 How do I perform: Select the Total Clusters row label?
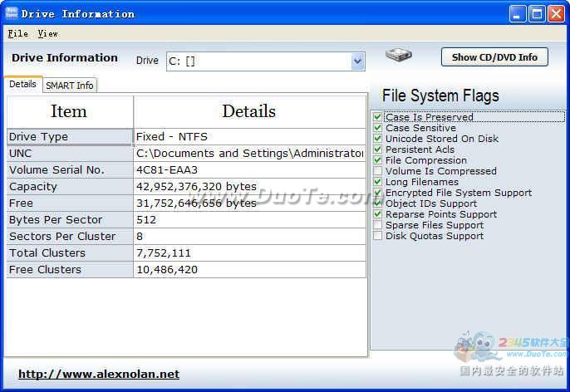(x=70, y=253)
